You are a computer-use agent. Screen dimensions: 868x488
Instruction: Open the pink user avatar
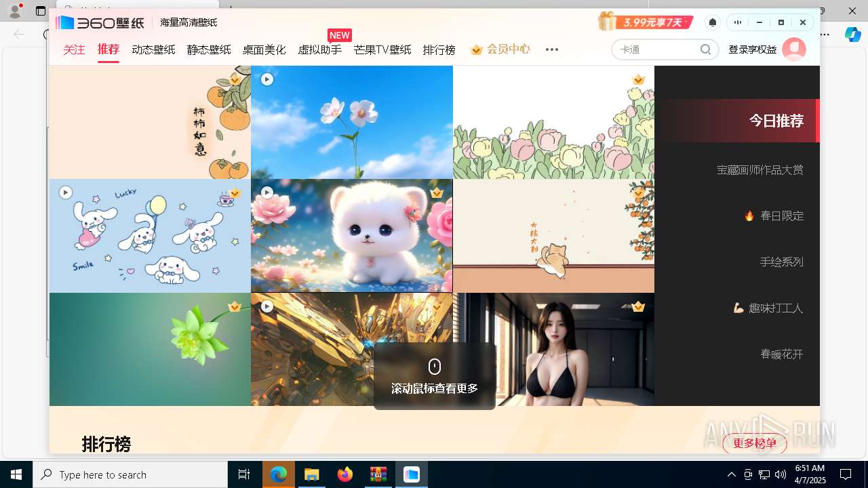[x=794, y=49]
